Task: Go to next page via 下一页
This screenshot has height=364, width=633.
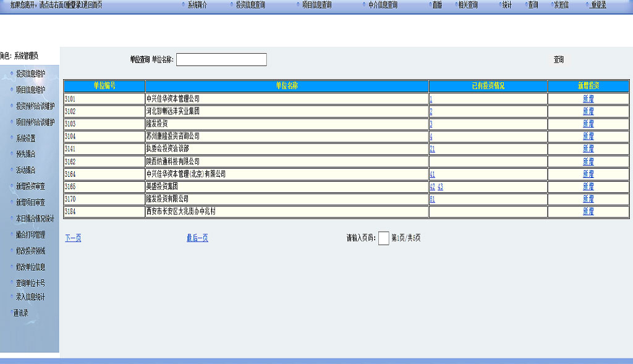Action: pyautogui.click(x=73, y=239)
